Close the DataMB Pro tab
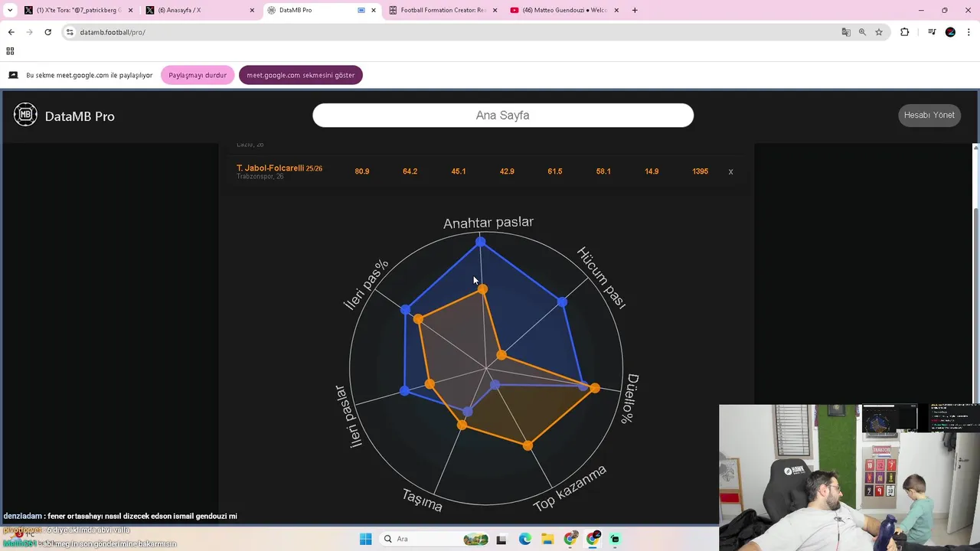The image size is (980, 551). (373, 10)
